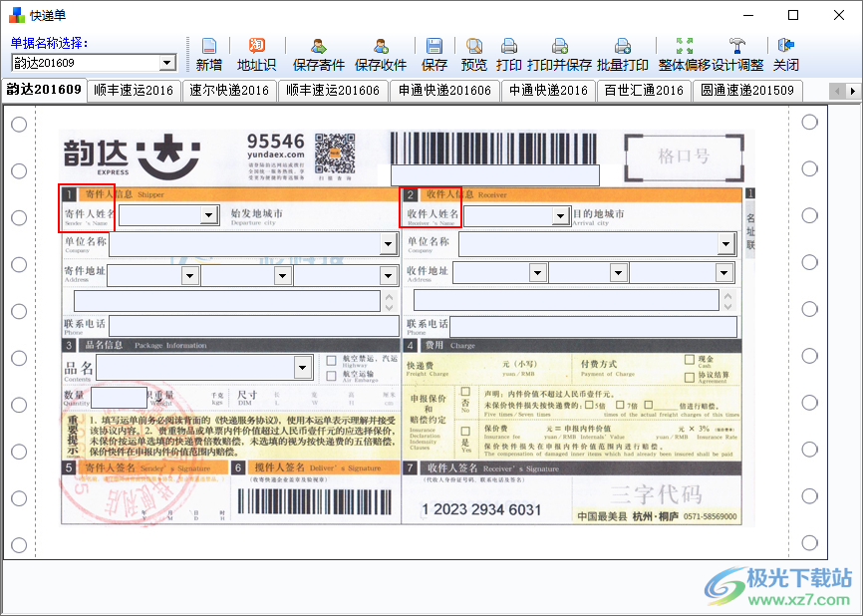Screen dimensions: 863x616
Task: Click the 关闭 close toolbar button
Action: point(786,55)
